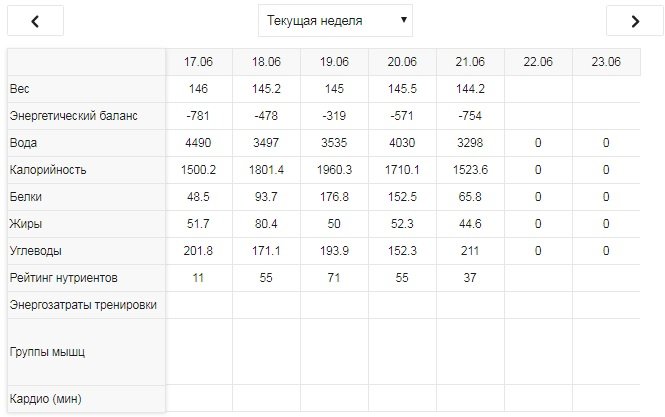Viewport: 665px width, 417px height.
Task: Open the Текущая неделя dropdown
Action: coord(335,20)
